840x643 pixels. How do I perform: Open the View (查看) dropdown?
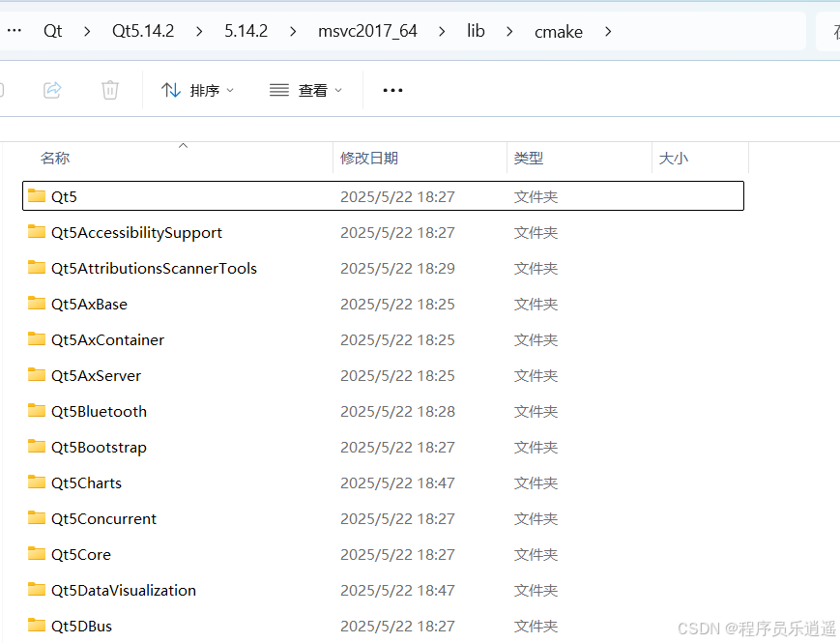pyautogui.click(x=305, y=90)
